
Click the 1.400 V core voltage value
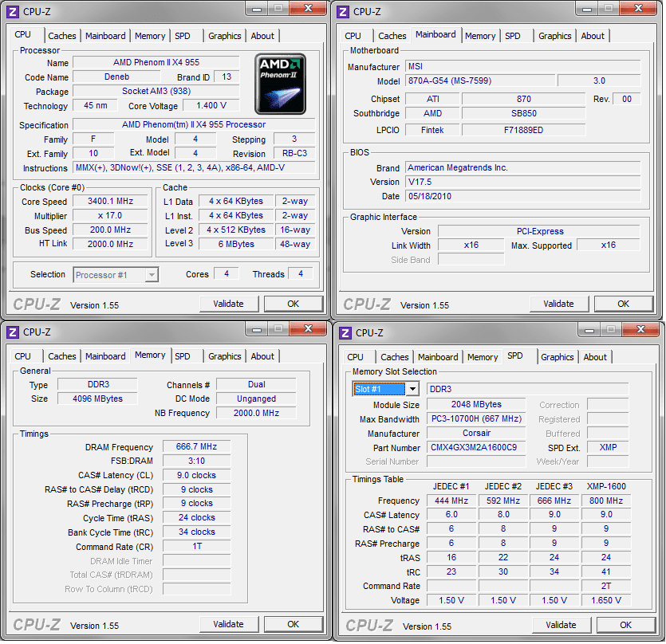tap(211, 106)
